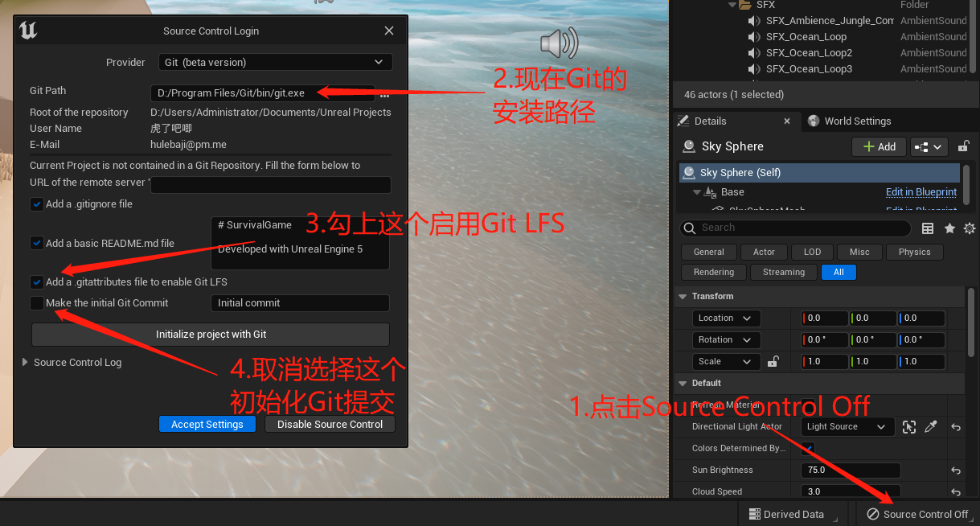Click Initialize project with Git
This screenshot has height=526, width=980.
(x=211, y=334)
